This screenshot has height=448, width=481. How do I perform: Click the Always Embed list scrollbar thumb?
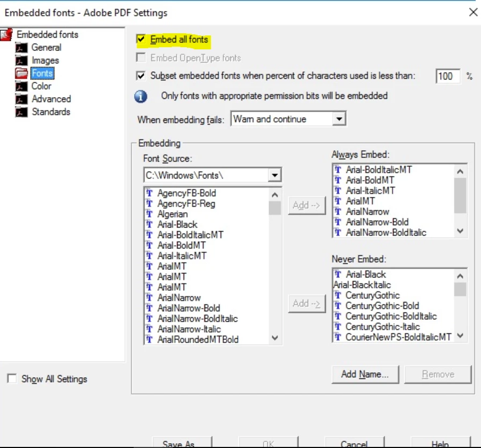click(x=460, y=195)
